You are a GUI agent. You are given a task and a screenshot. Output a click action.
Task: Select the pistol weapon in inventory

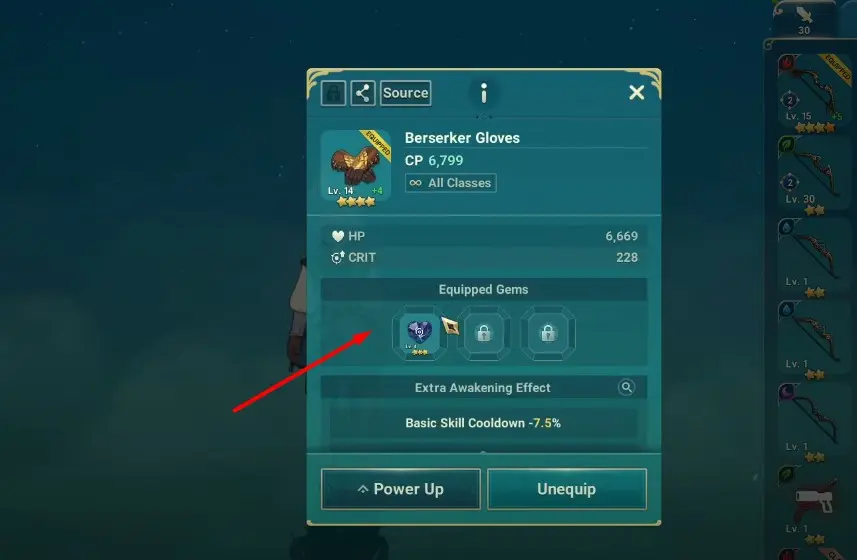click(812, 505)
